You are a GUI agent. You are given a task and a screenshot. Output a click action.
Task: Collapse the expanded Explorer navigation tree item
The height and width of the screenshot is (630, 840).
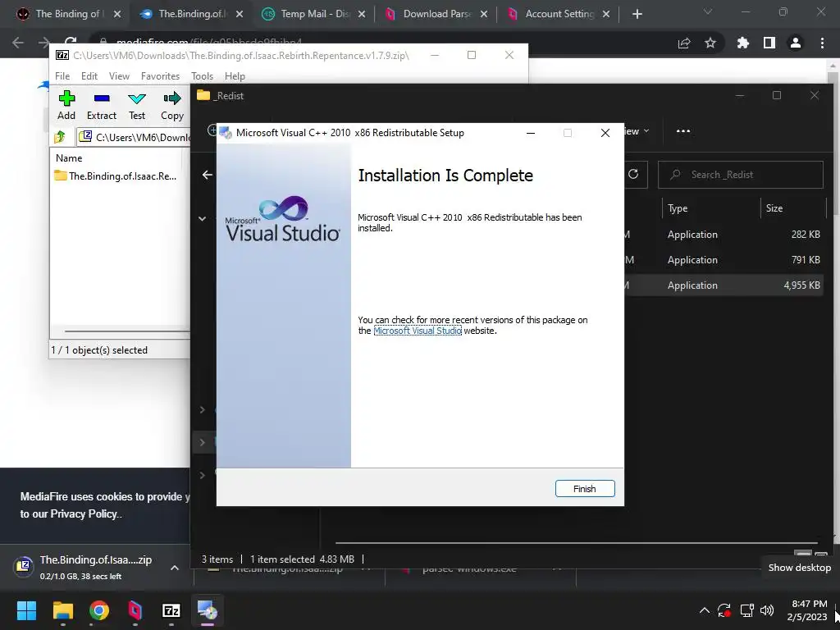(x=202, y=218)
